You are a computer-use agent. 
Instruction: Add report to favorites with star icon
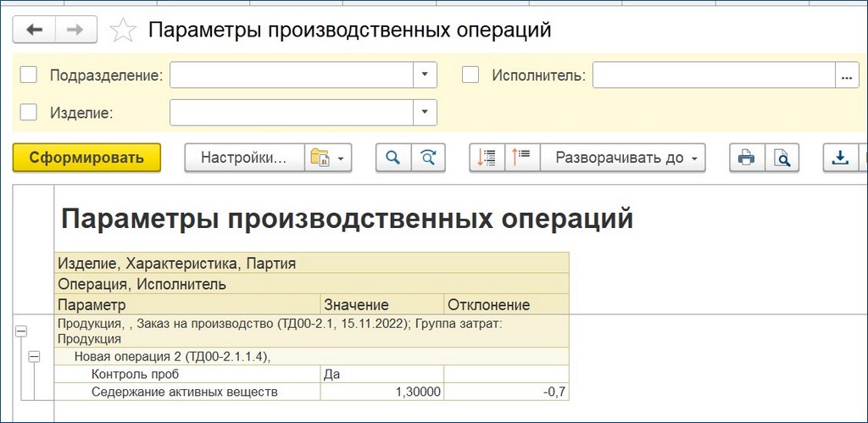click(x=123, y=31)
